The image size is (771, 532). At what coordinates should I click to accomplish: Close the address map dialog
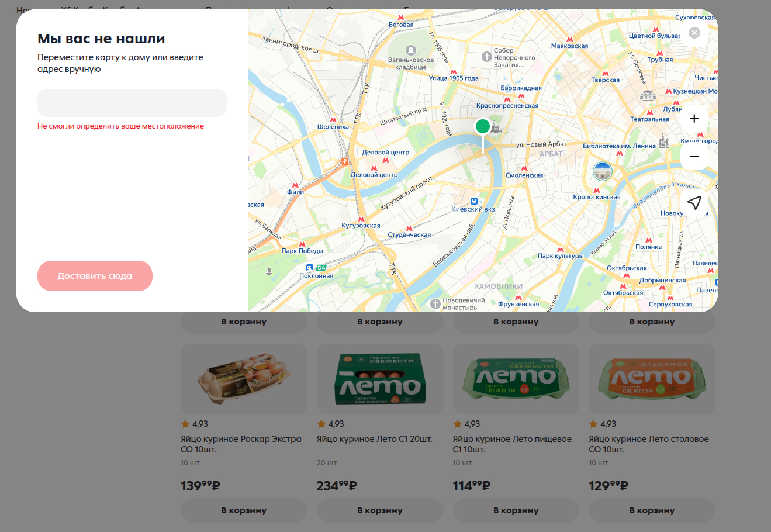tap(694, 33)
